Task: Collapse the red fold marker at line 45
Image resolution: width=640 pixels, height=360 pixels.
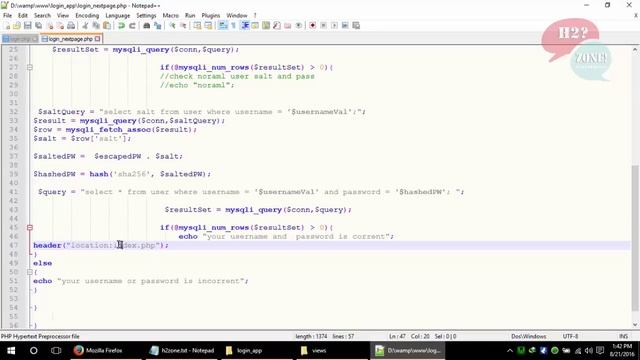Action: (x=30, y=227)
